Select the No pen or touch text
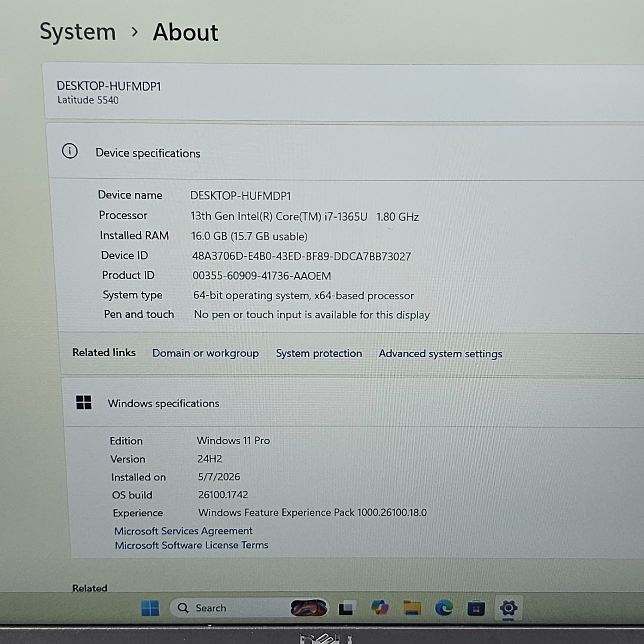This screenshot has height=644, width=644. [x=312, y=315]
